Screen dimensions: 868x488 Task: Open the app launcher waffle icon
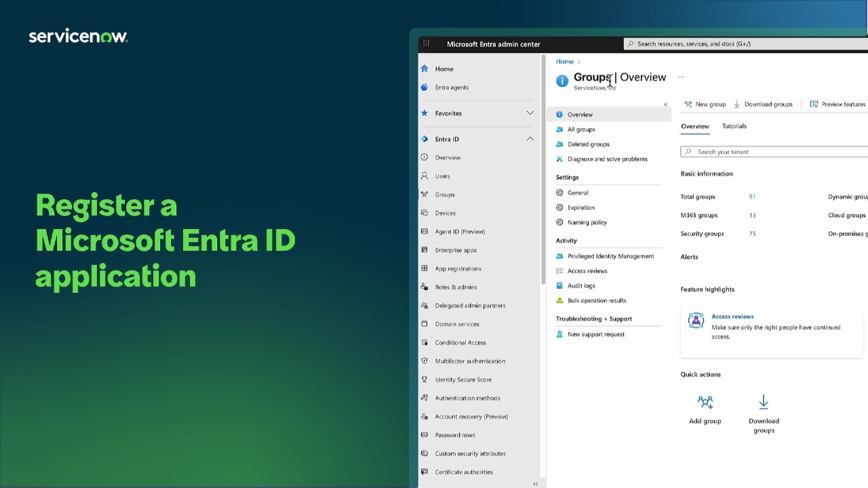(x=426, y=43)
